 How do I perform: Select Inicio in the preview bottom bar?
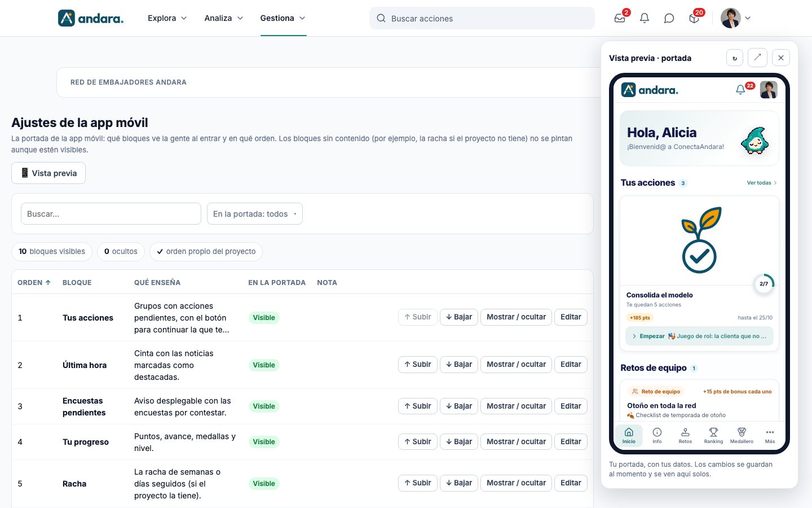(x=629, y=436)
